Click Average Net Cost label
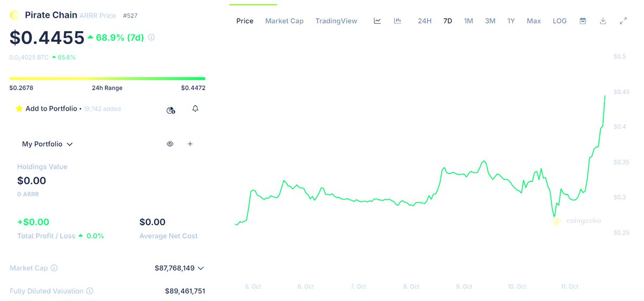644x301 pixels. click(x=169, y=236)
